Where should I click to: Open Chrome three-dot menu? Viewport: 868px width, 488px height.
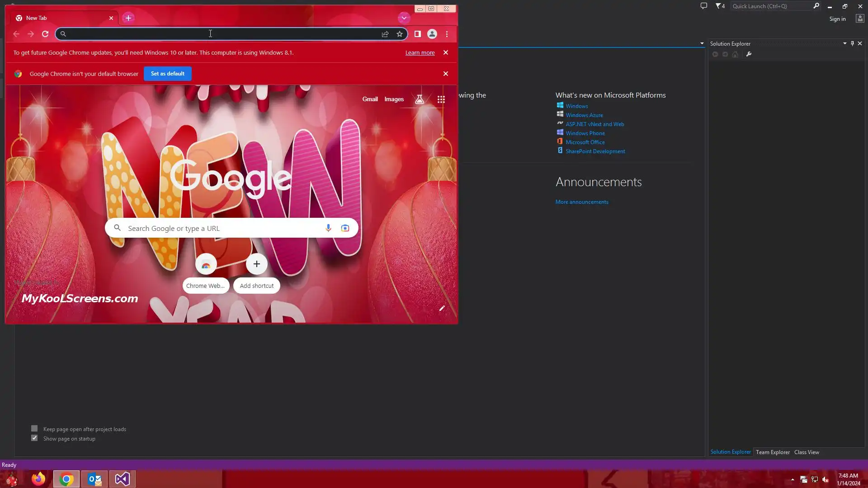pyautogui.click(x=447, y=34)
